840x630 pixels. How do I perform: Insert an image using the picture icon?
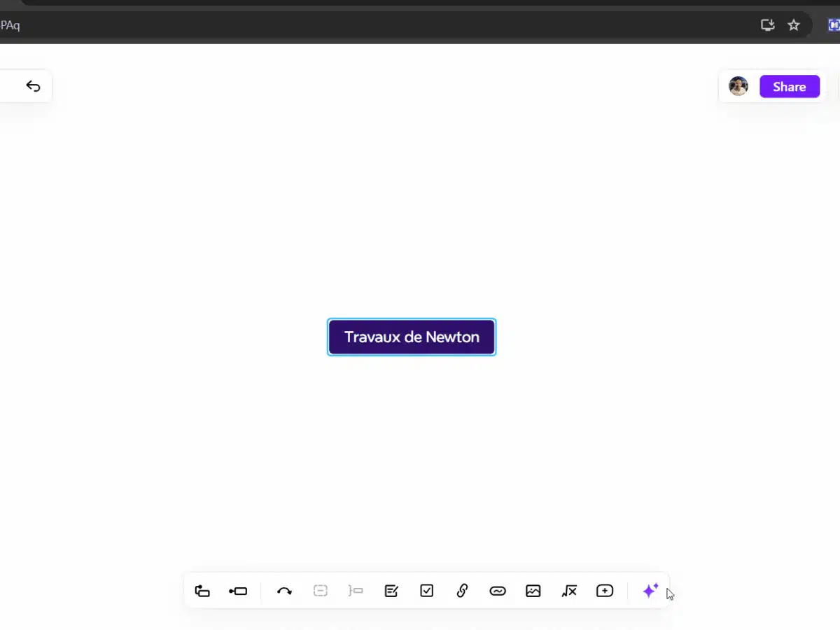click(533, 591)
